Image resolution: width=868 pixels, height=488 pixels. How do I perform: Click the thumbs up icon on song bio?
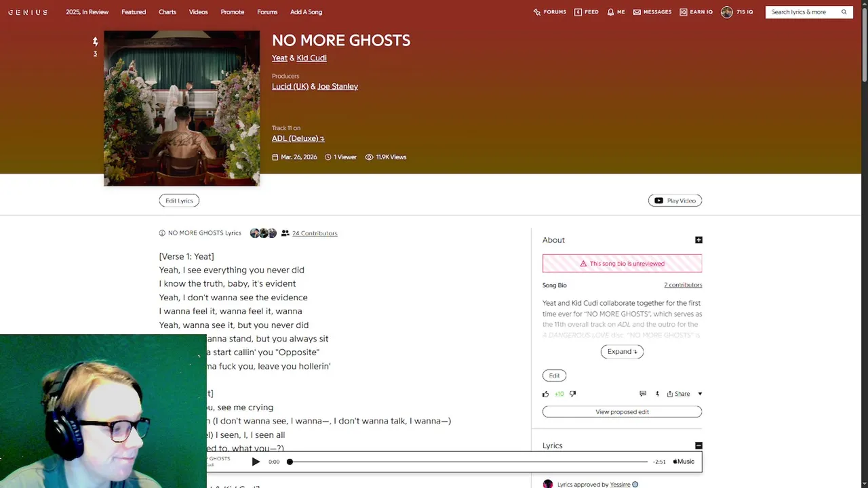(545, 394)
